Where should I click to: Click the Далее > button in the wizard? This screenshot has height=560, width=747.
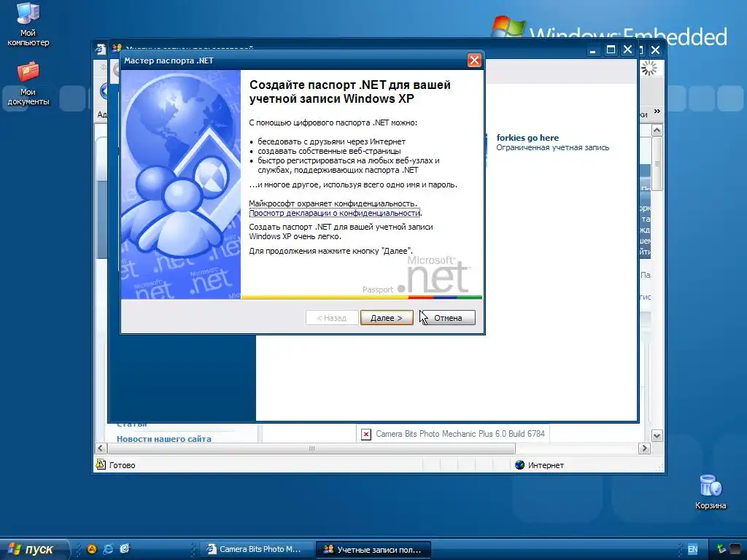tap(387, 318)
